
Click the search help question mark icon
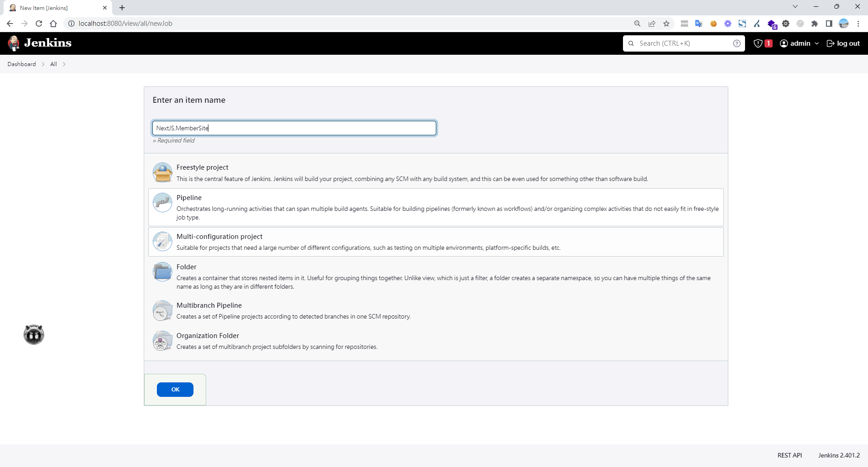736,43
